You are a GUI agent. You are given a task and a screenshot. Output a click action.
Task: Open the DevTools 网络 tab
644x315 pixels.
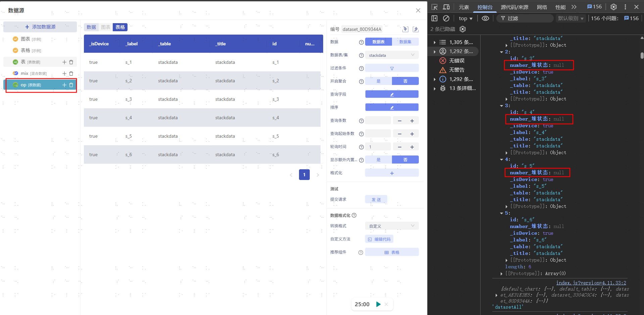(542, 7)
